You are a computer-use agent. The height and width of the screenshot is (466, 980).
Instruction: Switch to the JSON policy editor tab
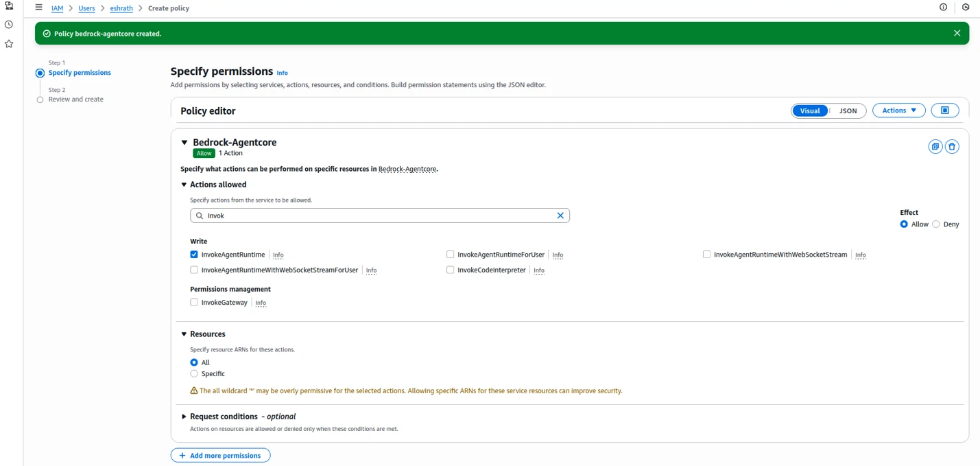point(848,110)
